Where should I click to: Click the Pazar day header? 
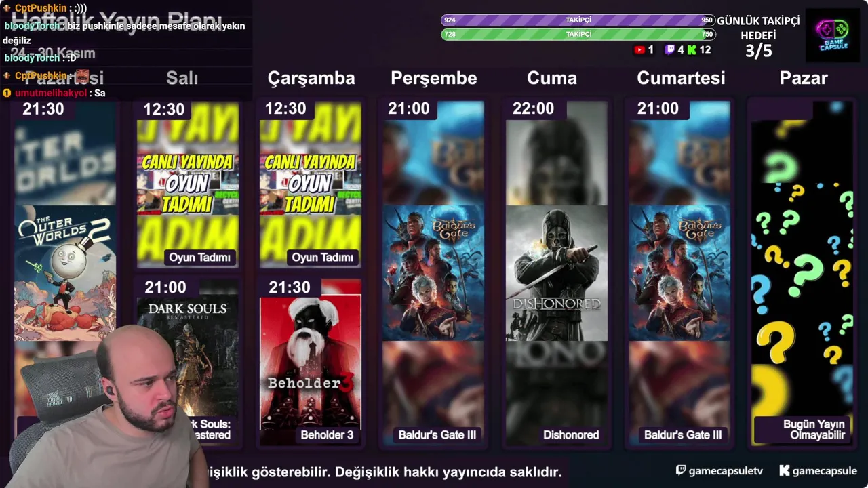point(804,78)
